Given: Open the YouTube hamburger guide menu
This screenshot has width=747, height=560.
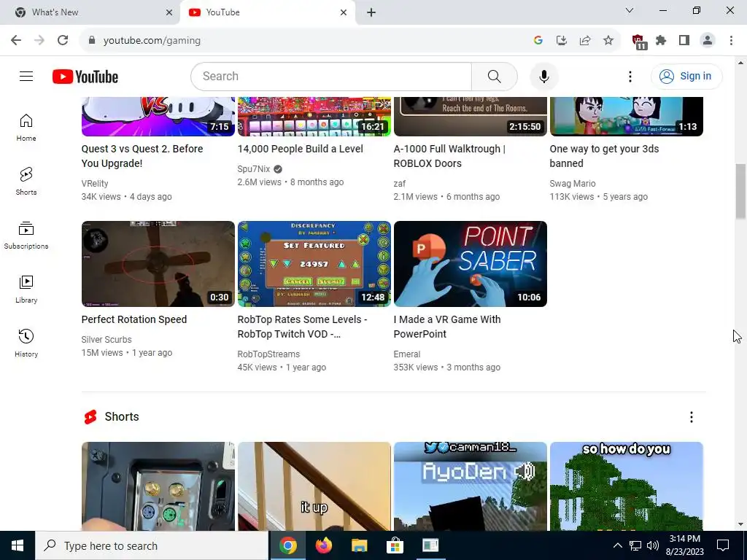Looking at the screenshot, I should (26, 76).
